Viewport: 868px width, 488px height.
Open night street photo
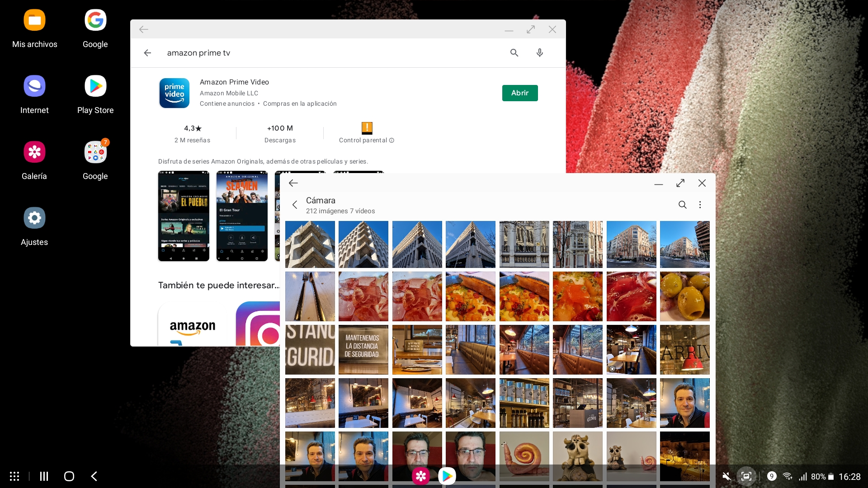click(x=685, y=456)
